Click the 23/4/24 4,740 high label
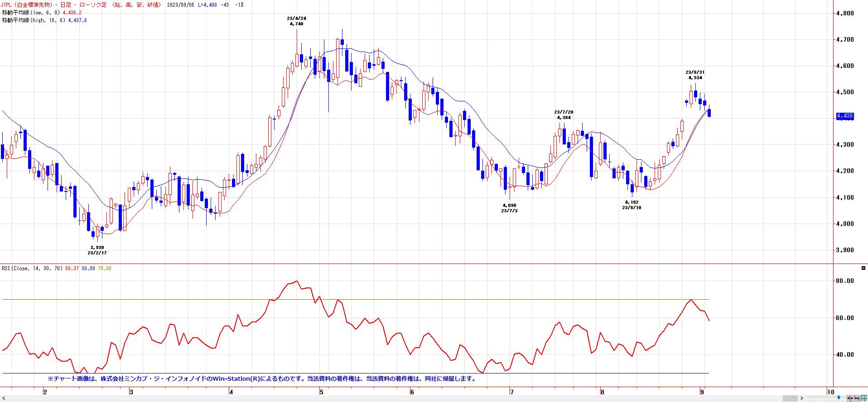This screenshot has height=402, width=868. pyautogui.click(x=296, y=21)
